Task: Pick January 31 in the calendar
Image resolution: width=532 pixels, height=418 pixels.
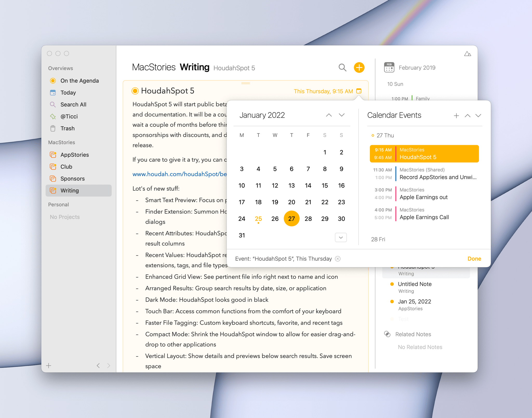Action: (x=242, y=235)
